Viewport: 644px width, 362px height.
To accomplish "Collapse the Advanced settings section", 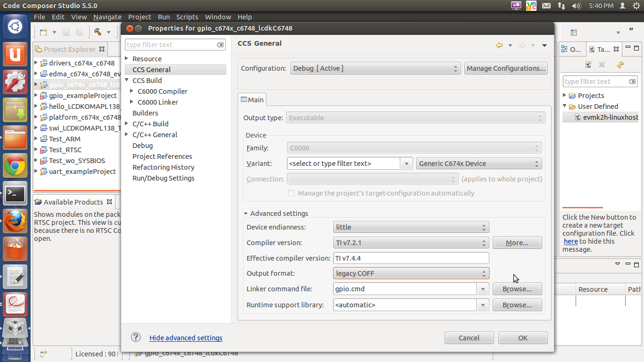I will tap(246, 214).
